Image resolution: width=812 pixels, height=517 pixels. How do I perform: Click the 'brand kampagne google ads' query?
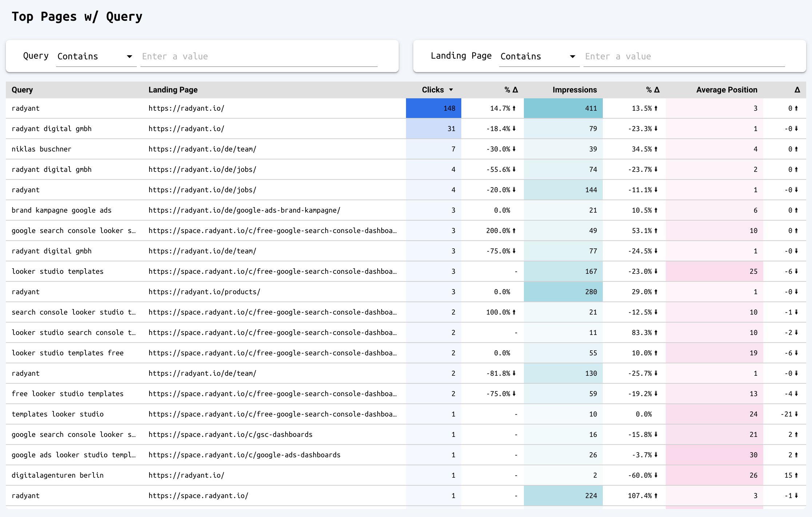61,210
